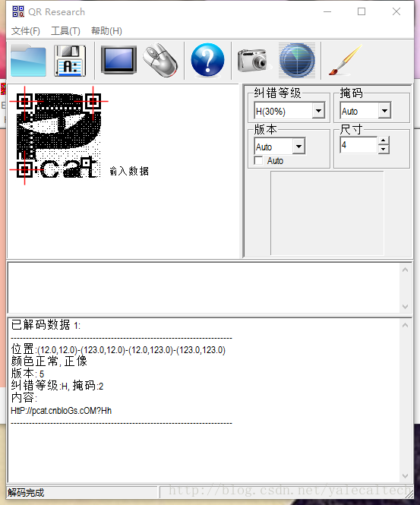Click the 纠错等级:H, 掩码:2 line
Image resolution: width=420 pixels, height=505 pixels.
57,386
